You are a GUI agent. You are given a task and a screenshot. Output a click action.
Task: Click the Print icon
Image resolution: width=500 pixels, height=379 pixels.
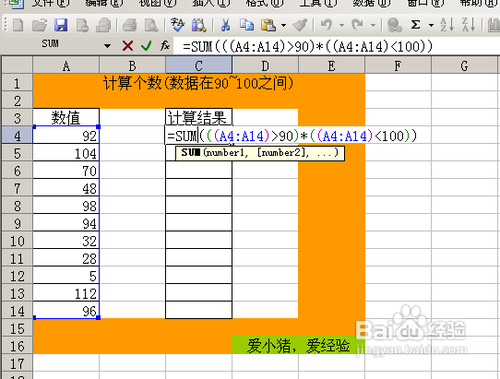coord(130,25)
